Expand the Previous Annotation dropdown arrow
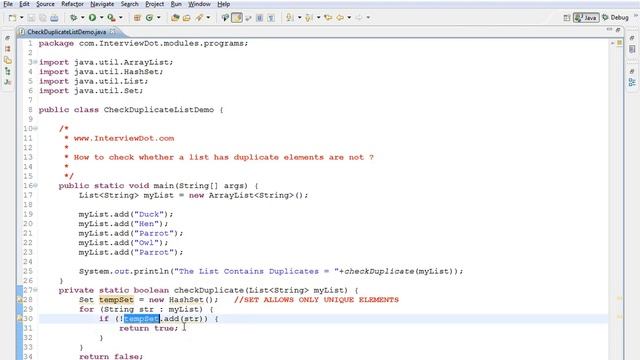This screenshot has height=360, width=640. pyautogui.click(x=318, y=18)
